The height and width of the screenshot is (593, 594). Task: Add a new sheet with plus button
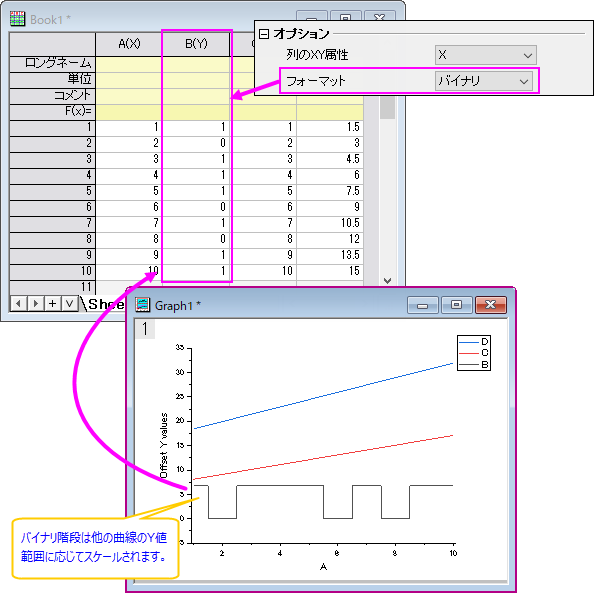coord(52,304)
